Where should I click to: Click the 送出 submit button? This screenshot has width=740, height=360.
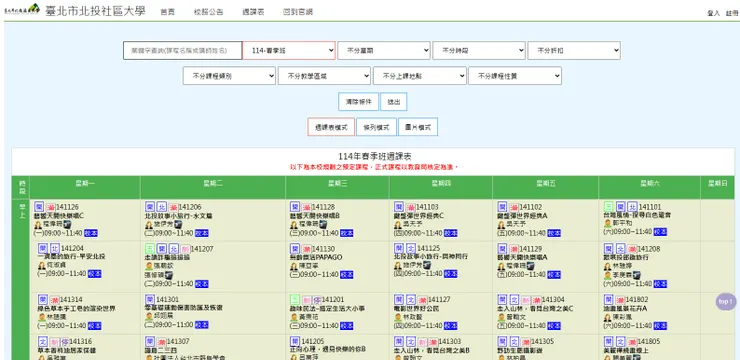tap(394, 101)
